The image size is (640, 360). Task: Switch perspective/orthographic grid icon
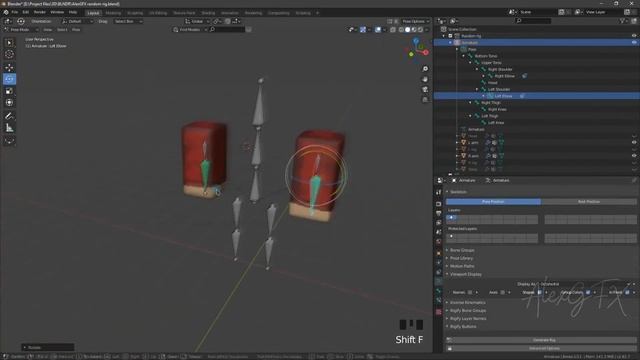(x=425, y=100)
